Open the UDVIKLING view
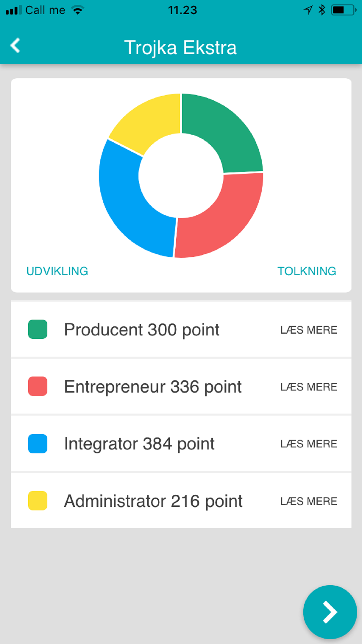362x644 pixels. [x=57, y=271]
